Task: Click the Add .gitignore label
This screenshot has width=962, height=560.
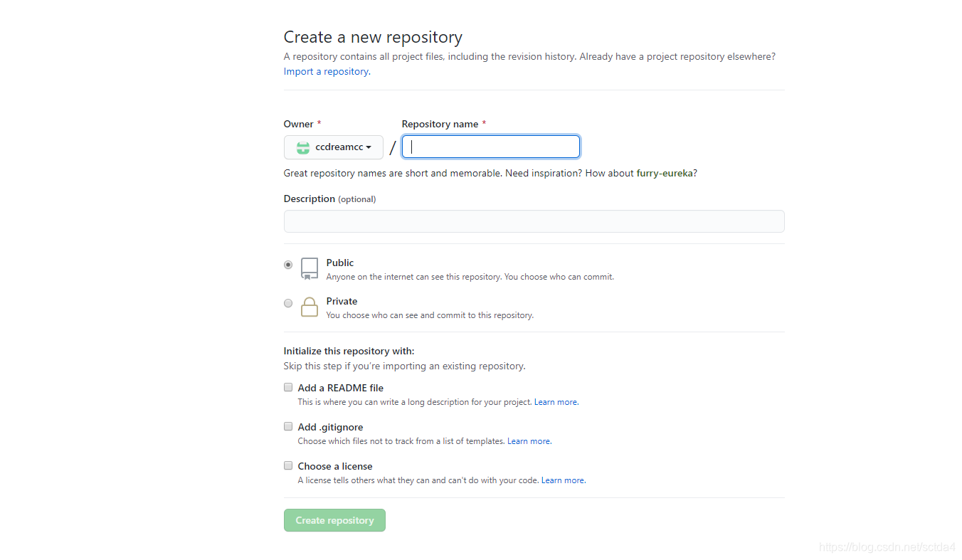Action: [x=331, y=427]
